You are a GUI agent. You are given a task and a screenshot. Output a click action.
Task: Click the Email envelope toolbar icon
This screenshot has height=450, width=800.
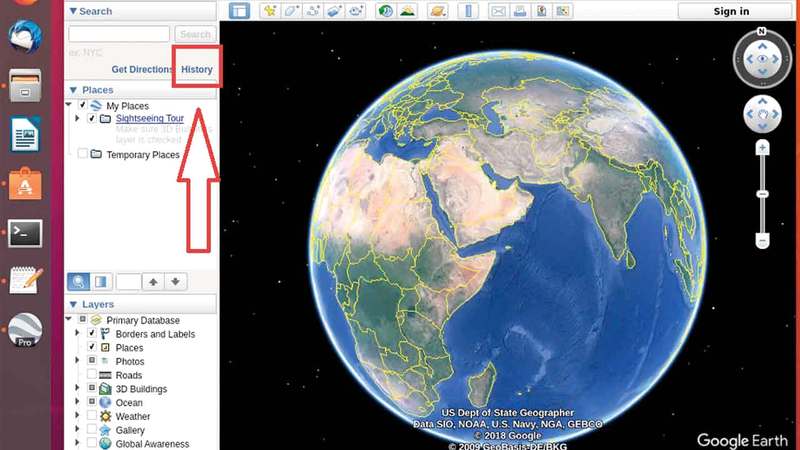click(x=498, y=11)
